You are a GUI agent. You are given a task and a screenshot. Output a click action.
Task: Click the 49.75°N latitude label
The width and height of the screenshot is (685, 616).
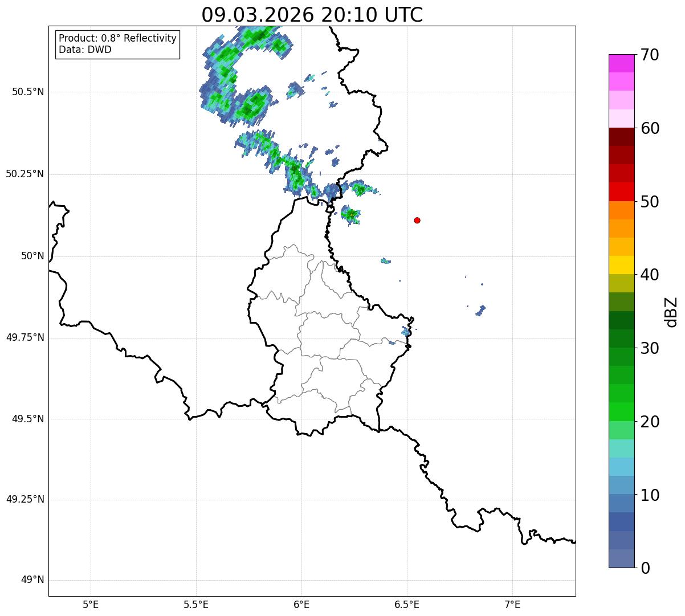(x=25, y=337)
